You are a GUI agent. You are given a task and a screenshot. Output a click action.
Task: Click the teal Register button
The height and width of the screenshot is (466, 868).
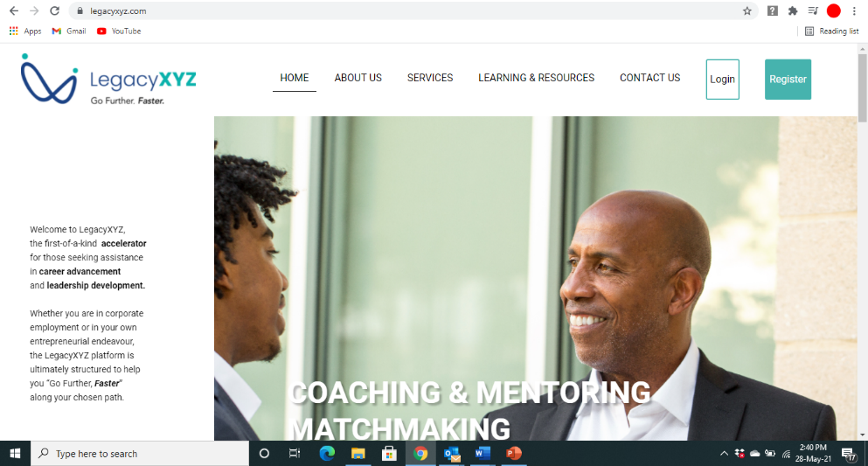point(788,80)
